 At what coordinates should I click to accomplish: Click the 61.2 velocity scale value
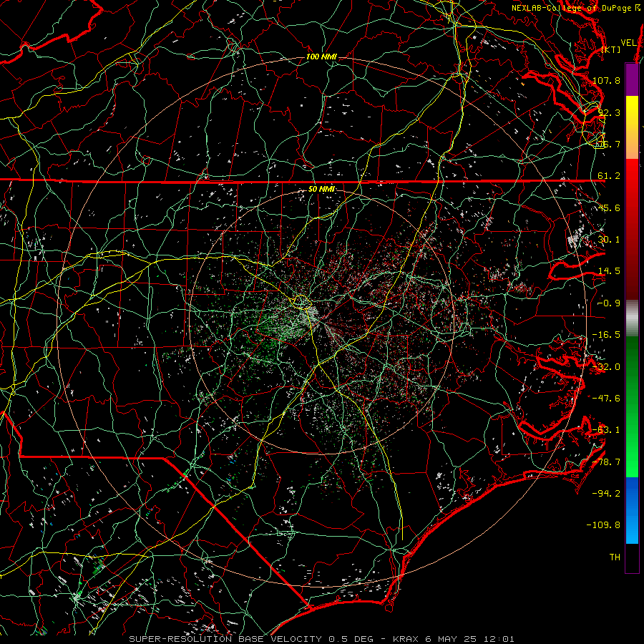click(x=609, y=176)
